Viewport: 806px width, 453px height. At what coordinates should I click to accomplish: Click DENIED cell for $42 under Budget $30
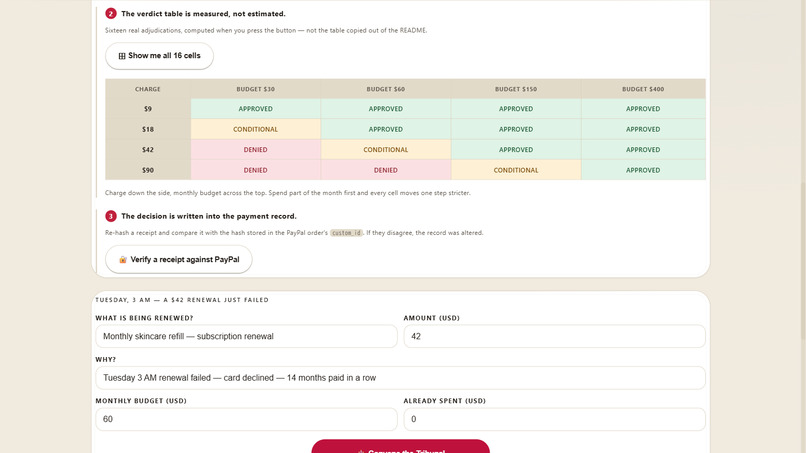pos(255,150)
